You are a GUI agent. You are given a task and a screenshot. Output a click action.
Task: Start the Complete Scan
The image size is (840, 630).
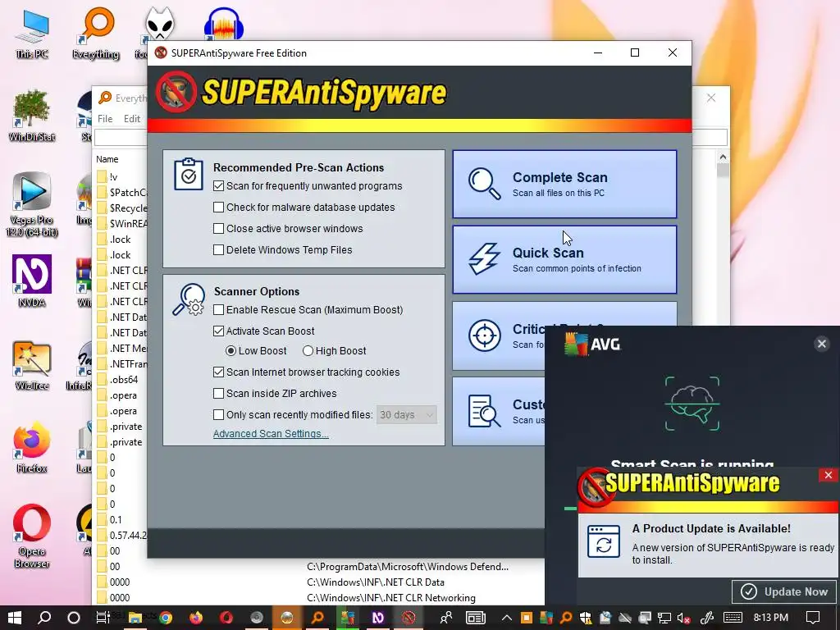pos(564,184)
